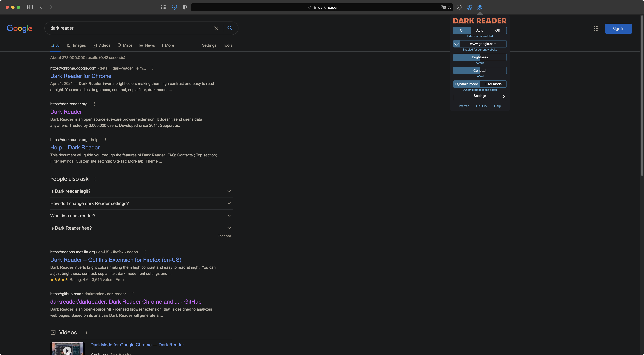Switch to the Maps tab
The height and width of the screenshot is (355, 644).
tap(125, 46)
